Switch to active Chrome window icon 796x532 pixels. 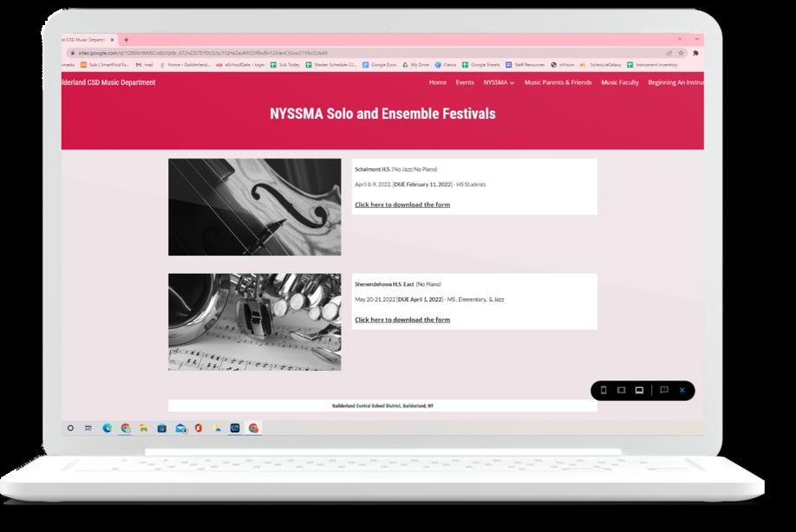[x=253, y=428]
